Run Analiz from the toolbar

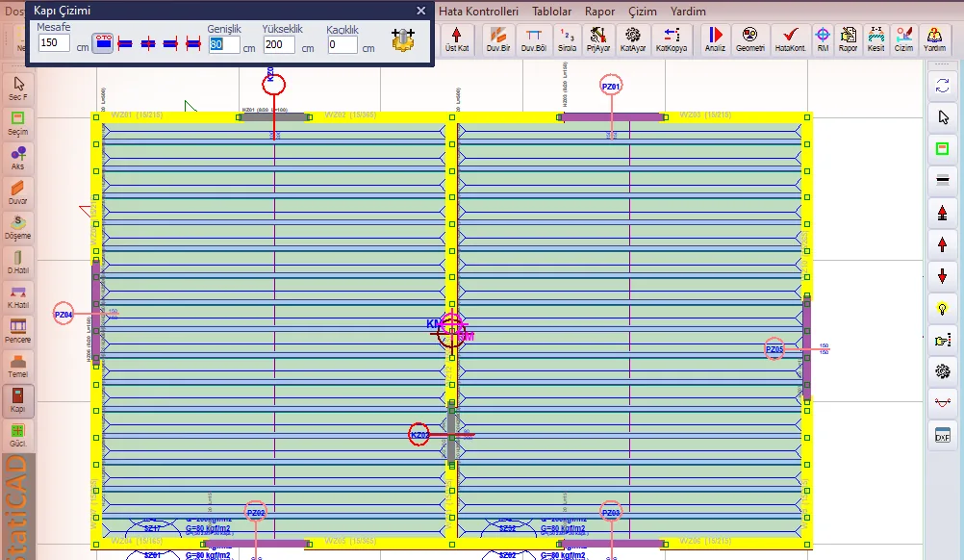[x=715, y=39]
